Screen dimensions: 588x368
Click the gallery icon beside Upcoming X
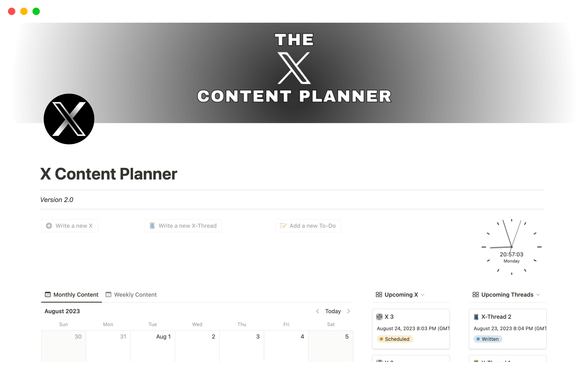click(x=379, y=294)
